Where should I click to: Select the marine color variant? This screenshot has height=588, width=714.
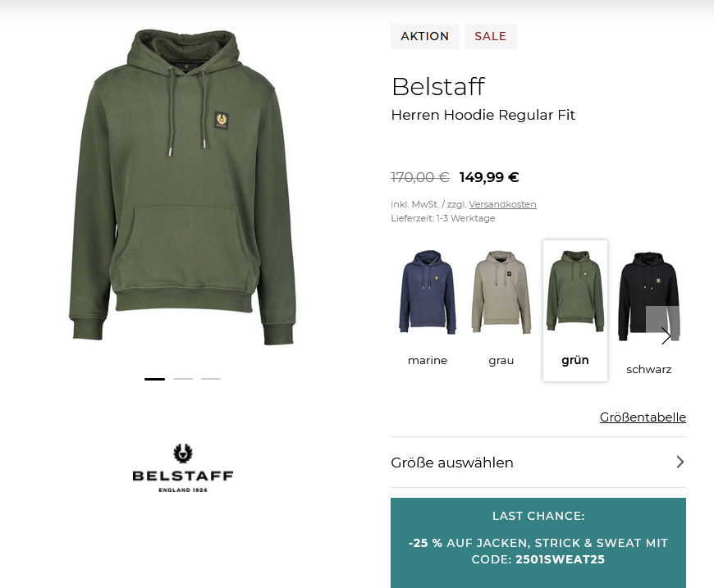(x=427, y=309)
